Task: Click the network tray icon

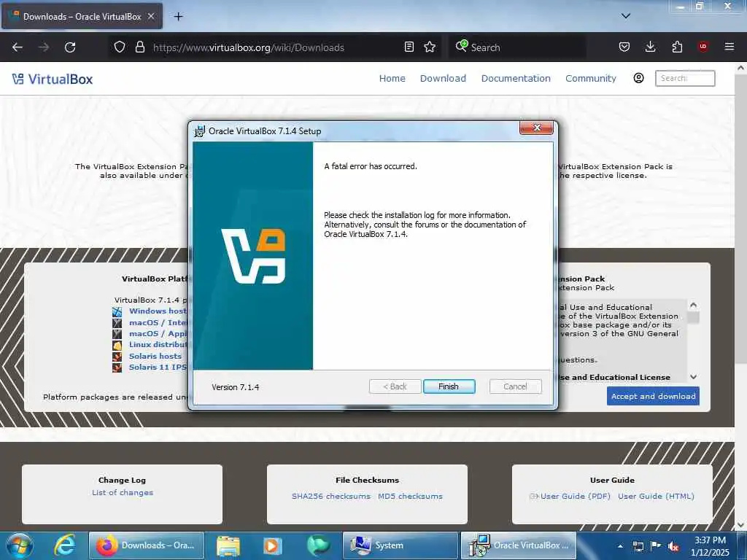Action: click(x=638, y=546)
